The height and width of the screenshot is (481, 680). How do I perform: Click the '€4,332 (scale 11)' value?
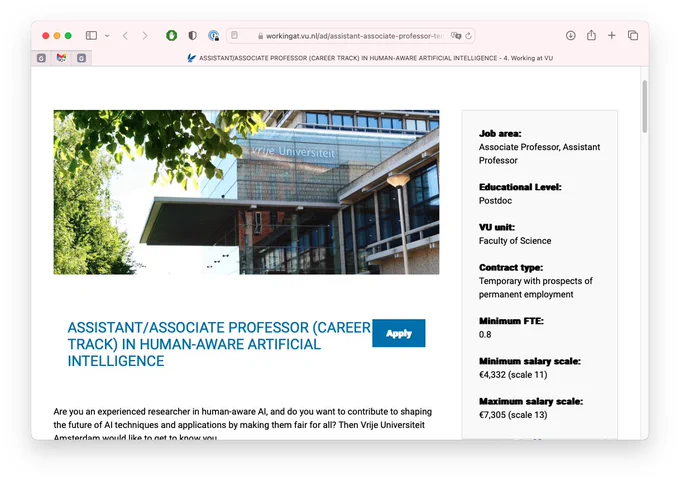(x=513, y=375)
